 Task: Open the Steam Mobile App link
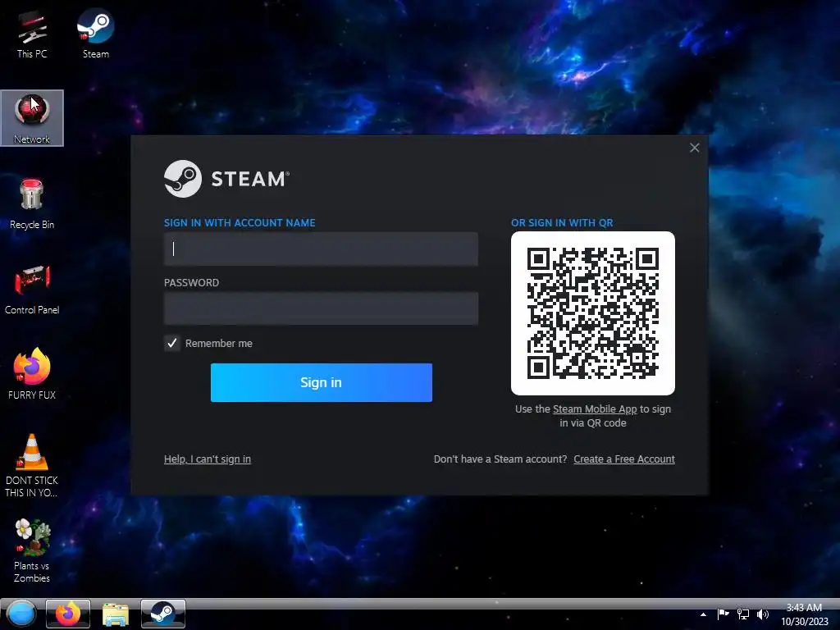point(595,409)
